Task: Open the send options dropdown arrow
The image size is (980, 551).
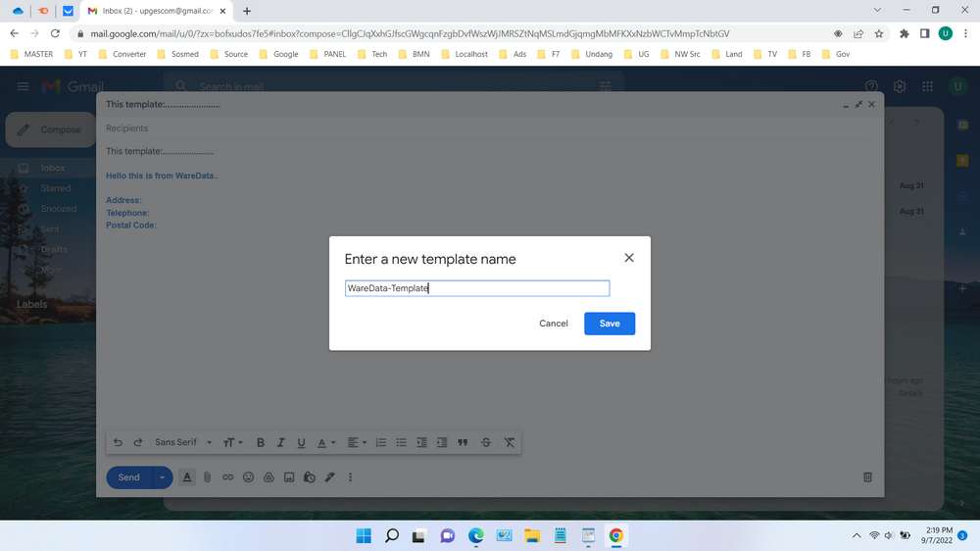Action: pos(162,477)
